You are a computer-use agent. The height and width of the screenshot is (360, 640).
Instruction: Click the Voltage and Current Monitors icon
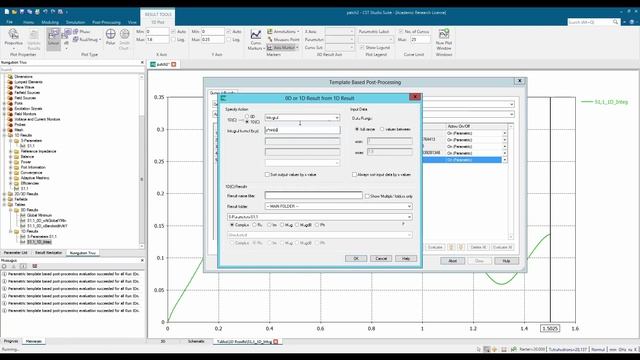pyautogui.click(x=10, y=119)
